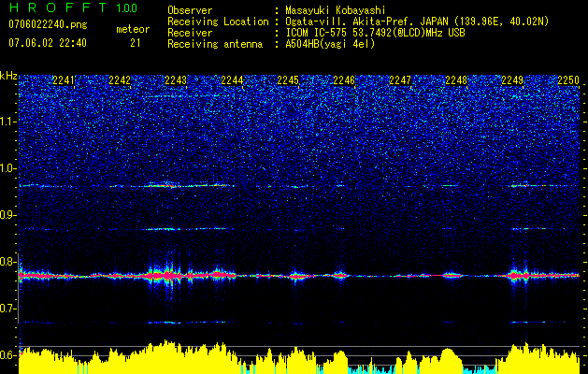Click the kHz axis unit label
The image size is (588, 374).
(x=8, y=76)
